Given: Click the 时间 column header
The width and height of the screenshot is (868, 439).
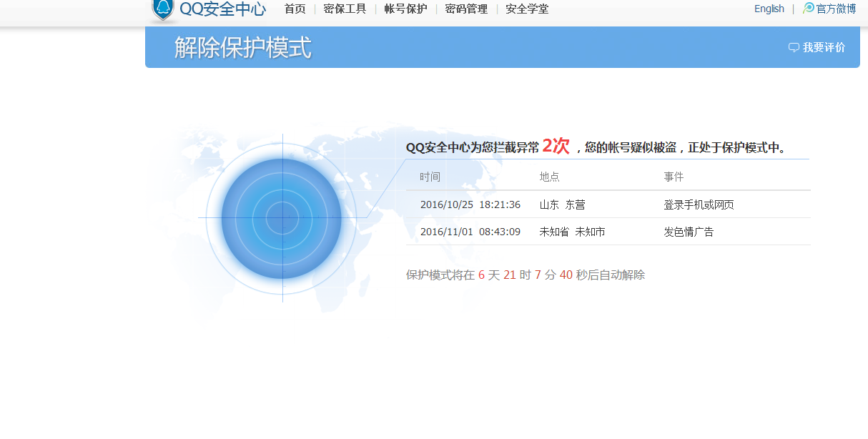Looking at the screenshot, I should [x=430, y=177].
